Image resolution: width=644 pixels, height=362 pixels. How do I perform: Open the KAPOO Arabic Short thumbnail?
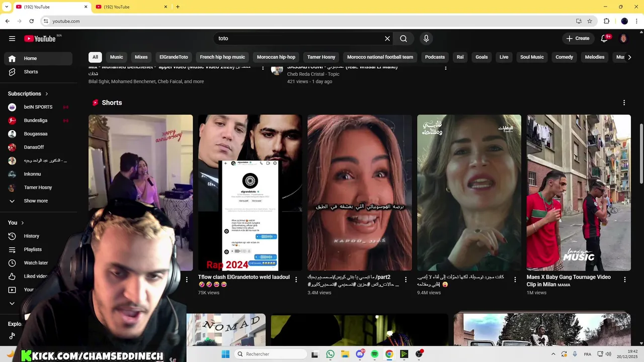360,193
